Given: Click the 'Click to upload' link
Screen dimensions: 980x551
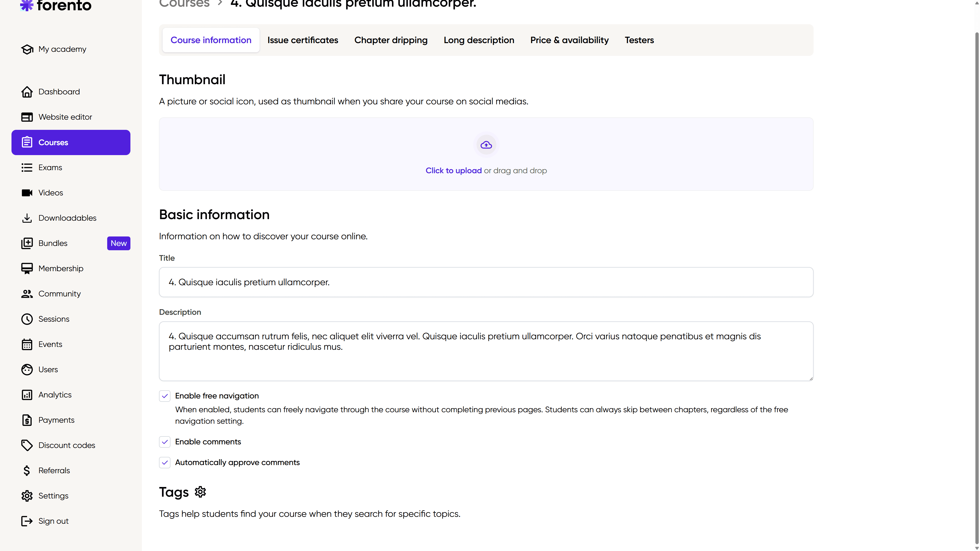Looking at the screenshot, I should click(454, 171).
